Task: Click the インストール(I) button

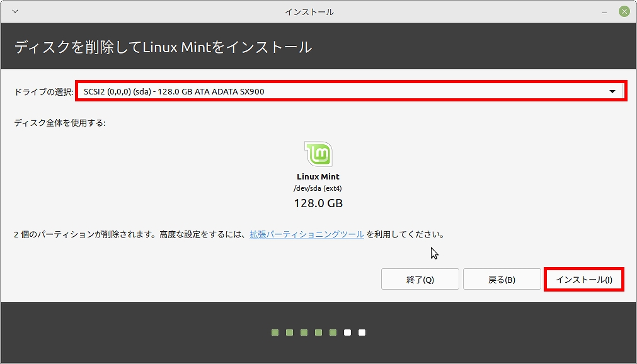Action: coord(584,280)
